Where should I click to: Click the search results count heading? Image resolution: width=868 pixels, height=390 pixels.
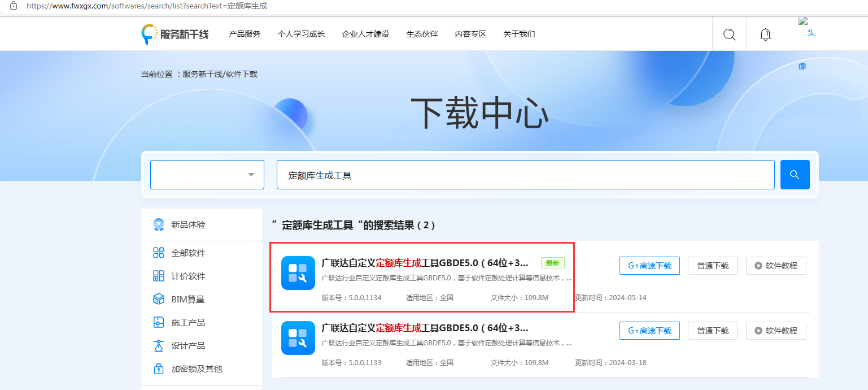(354, 225)
